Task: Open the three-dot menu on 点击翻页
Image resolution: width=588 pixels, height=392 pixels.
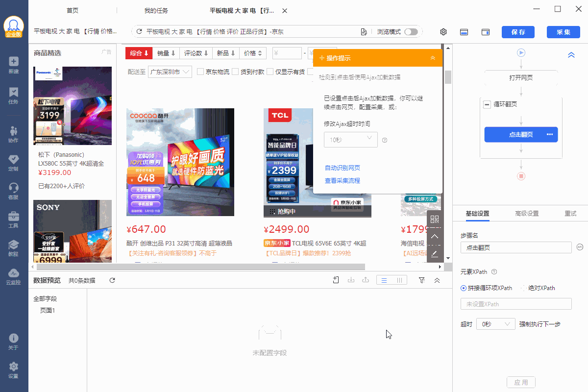Action: point(549,134)
